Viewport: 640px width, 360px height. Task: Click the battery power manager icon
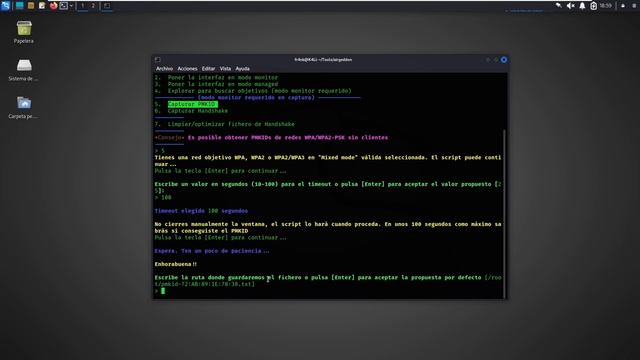pos(593,6)
